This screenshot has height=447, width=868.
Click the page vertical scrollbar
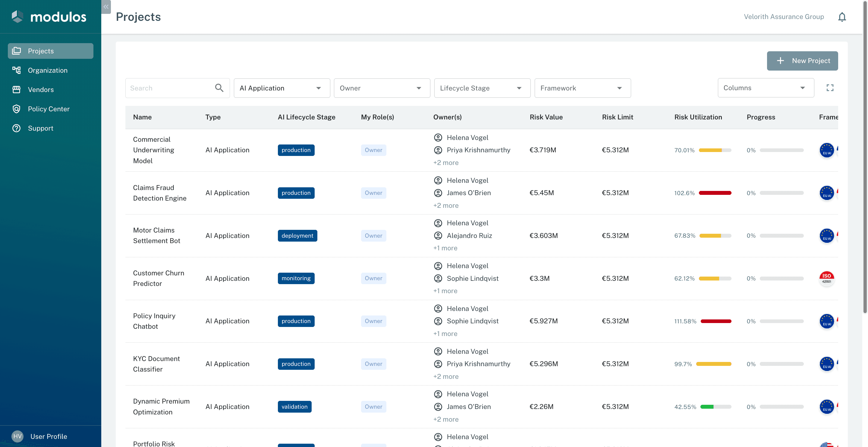click(x=865, y=157)
